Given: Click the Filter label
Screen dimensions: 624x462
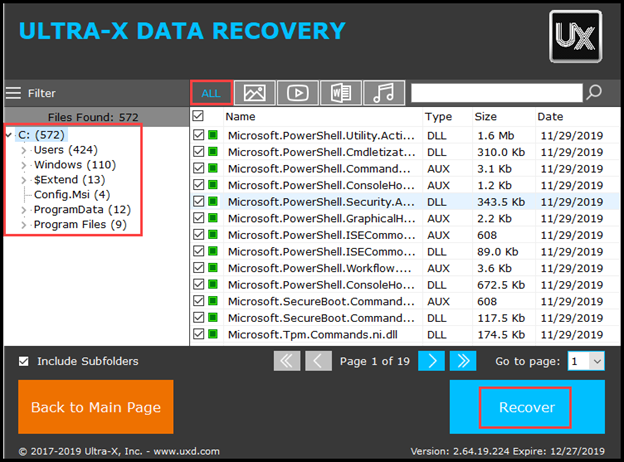Looking at the screenshot, I should tap(42, 94).
